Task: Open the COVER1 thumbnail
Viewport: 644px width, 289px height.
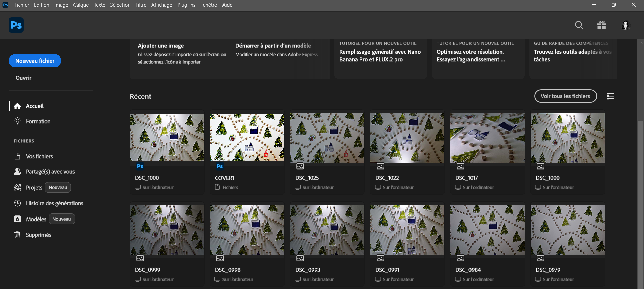Action: tap(247, 138)
